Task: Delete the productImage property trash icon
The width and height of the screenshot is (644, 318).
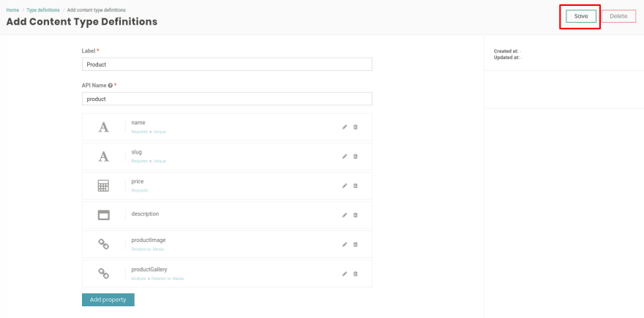Action: pos(356,245)
